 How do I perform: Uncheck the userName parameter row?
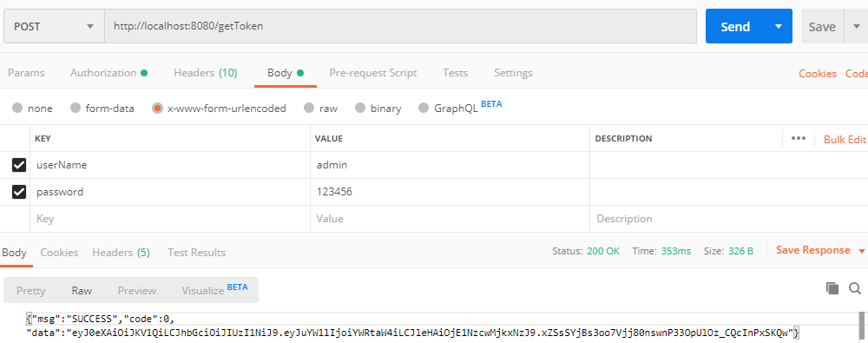(19, 165)
